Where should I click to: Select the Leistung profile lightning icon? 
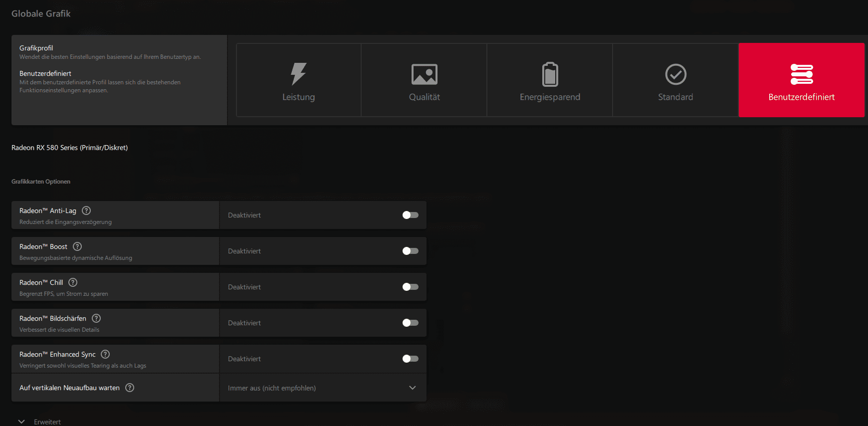coord(298,74)
